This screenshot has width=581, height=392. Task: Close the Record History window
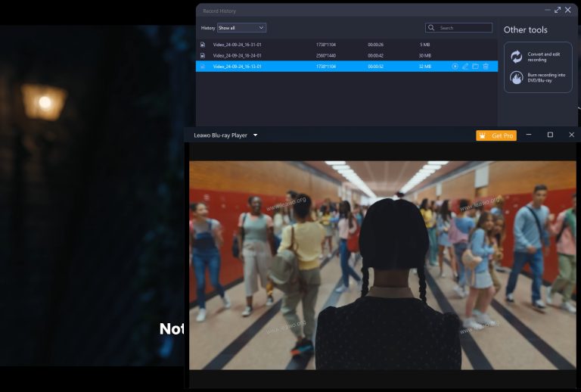point(567,10)
